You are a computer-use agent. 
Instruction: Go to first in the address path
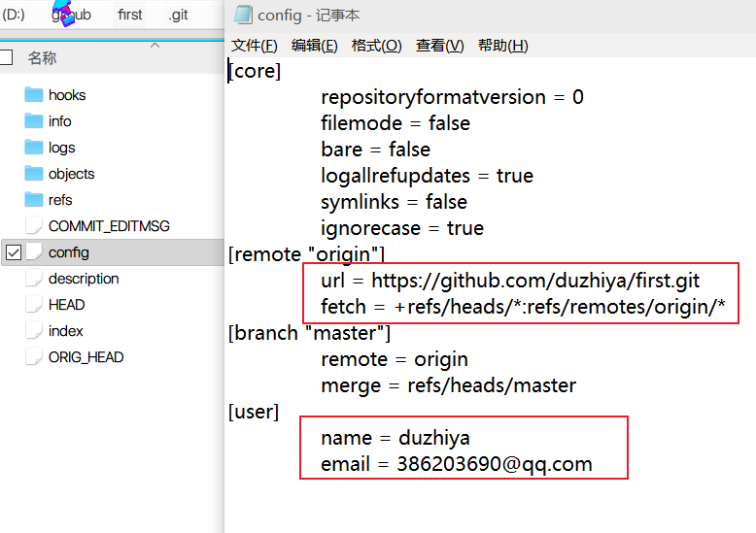(x=129, y=15)
